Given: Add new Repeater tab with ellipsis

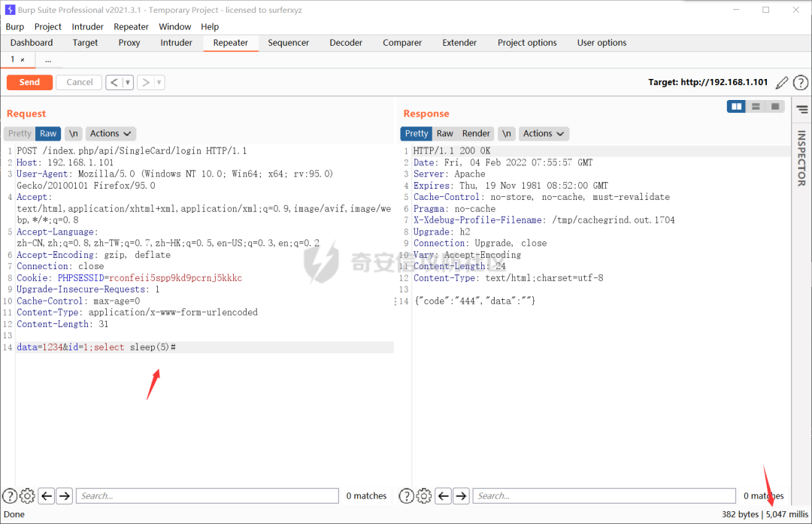Looking at the screenshot, I should pos(47,60).
